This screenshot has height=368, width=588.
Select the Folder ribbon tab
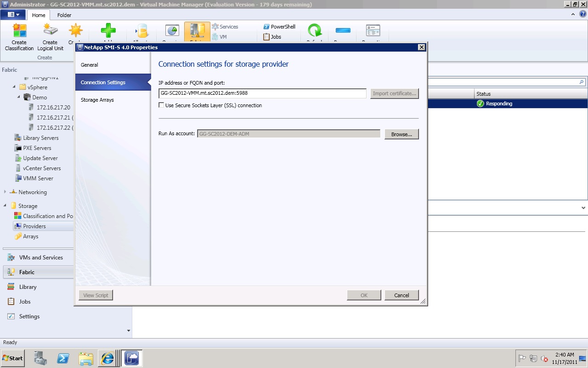[x=64, y=15]
